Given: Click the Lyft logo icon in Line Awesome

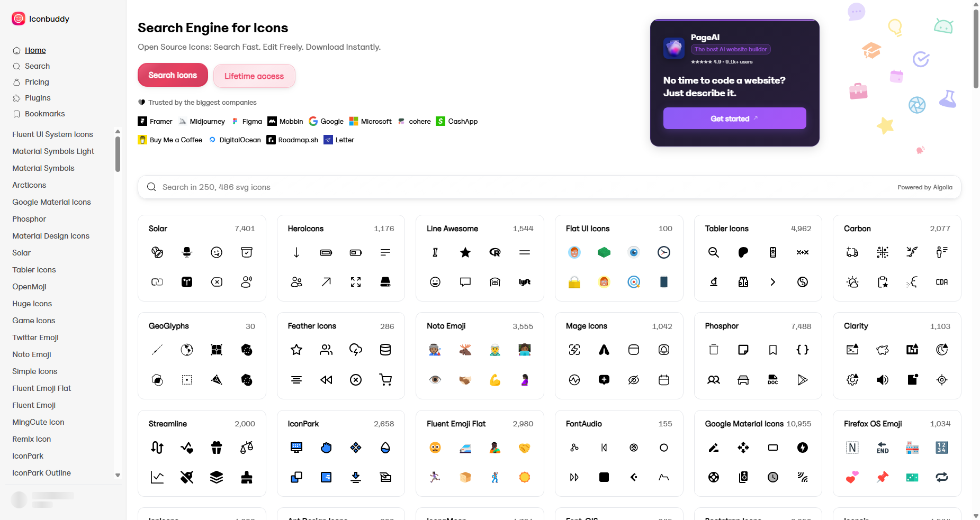Looking at the screenshot, I should click(x=525, y=282).
